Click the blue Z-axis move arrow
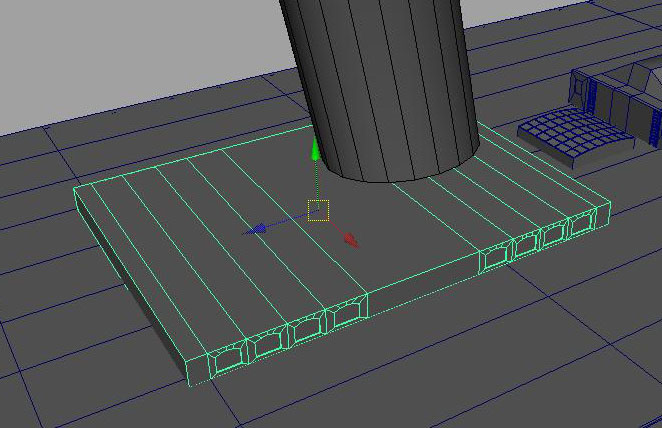Screen dimensions: 662x428 255,230
